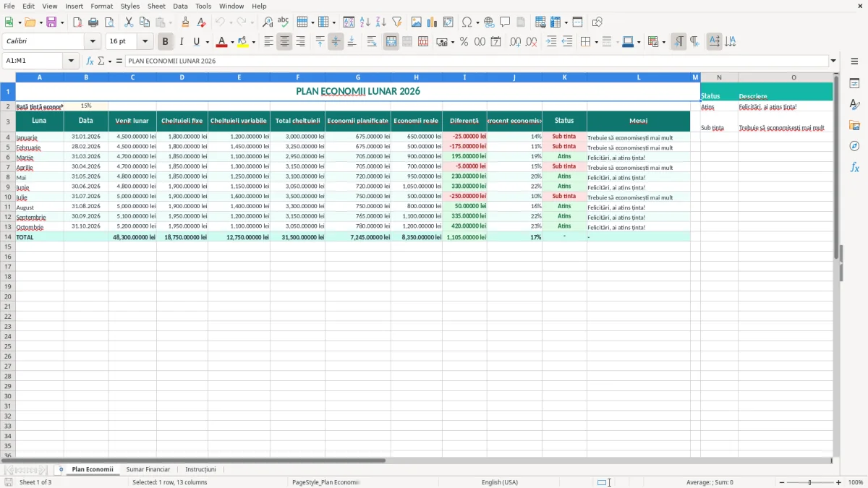Screen dimensions: 868x488
Task: Open the File menu
Action: click(9, 6)
